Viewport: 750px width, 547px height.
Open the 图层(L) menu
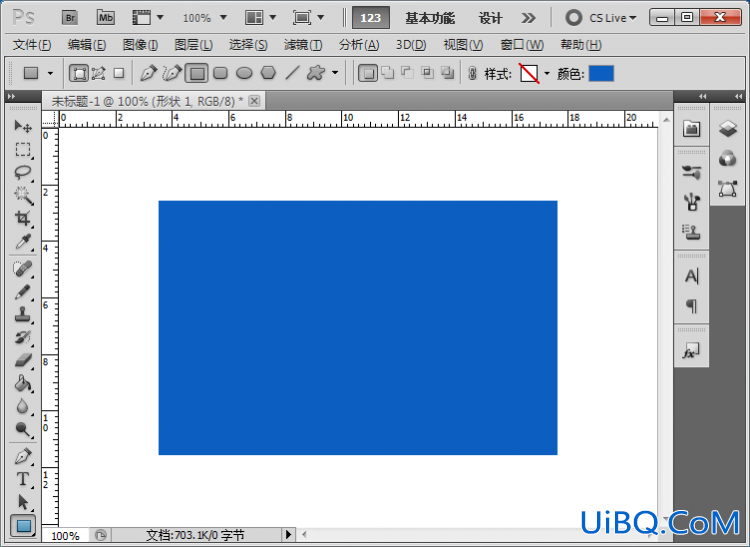[193, 45]
